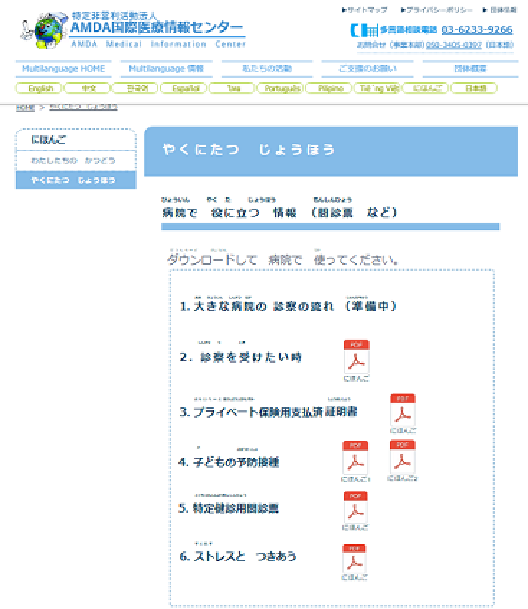Screen dimensions: 528x609
Task: Switch language to 한국어
Action: point(136,88)
